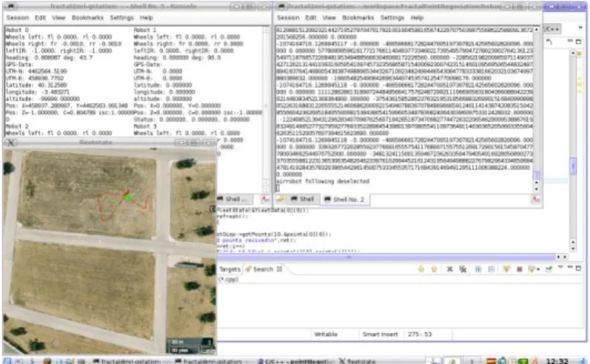Minimize the Search view panel
The image size is (590, 364).
click(570, 267)
